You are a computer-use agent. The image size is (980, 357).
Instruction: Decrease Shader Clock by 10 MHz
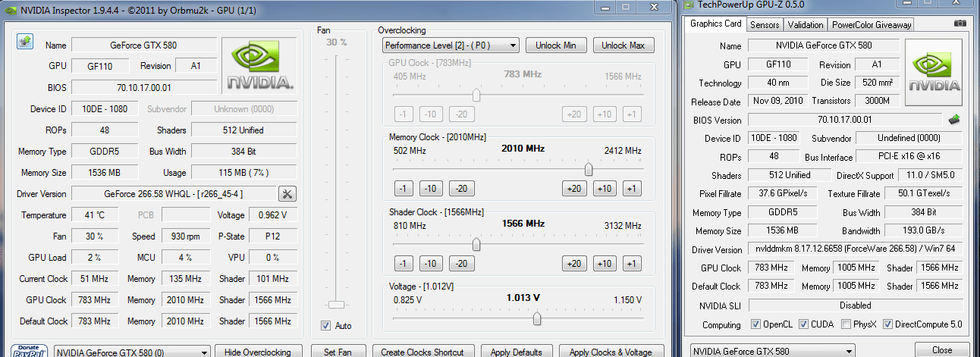tap(431, 263)
